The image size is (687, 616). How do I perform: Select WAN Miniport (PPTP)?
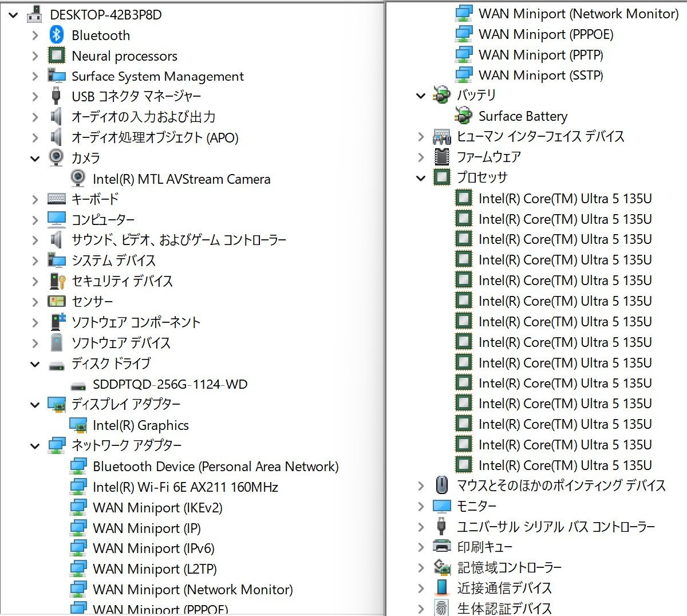point(541,55)
